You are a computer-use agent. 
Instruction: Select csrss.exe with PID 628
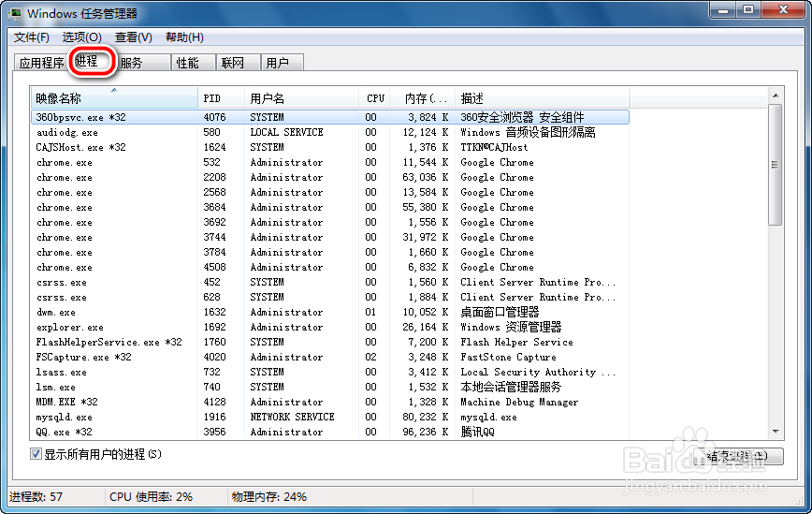click(x=330, y=298)
